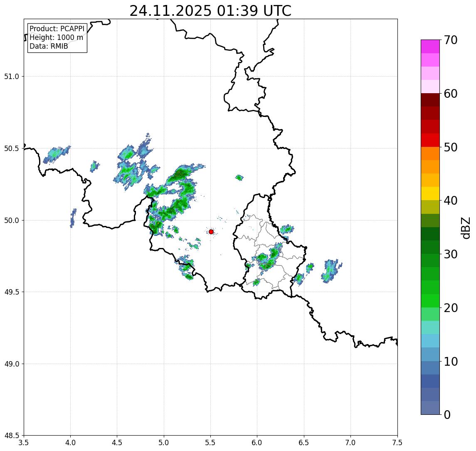
Task: Click the latitude axis label 50.5
Action: pos(12,149)
